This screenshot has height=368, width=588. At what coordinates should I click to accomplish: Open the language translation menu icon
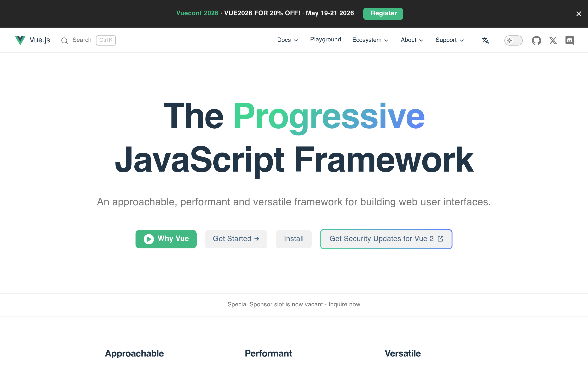pos(485,40)
